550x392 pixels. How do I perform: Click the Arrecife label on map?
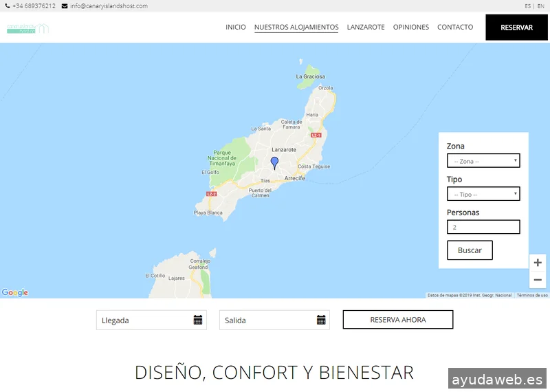295,178
